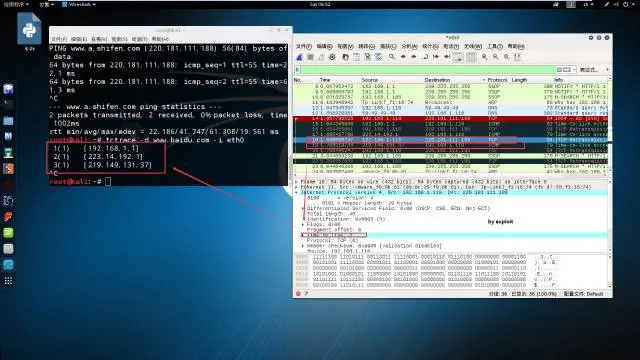Open Wireshark 帮助(H) menu

click(516, 47)
